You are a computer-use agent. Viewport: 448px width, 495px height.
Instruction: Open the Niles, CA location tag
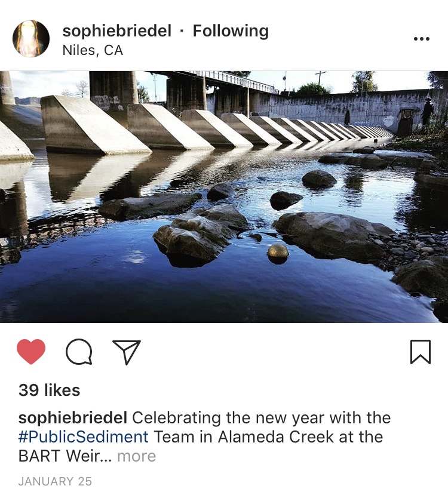93,50
